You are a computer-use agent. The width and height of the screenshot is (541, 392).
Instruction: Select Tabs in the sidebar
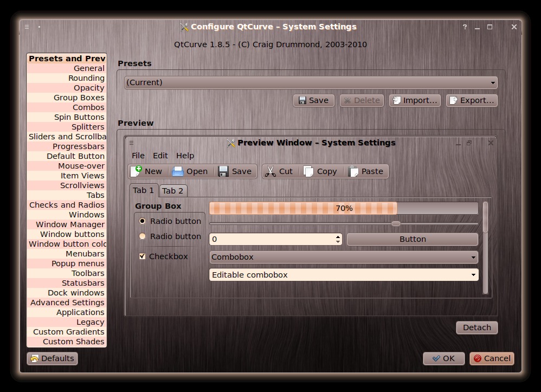67,195
